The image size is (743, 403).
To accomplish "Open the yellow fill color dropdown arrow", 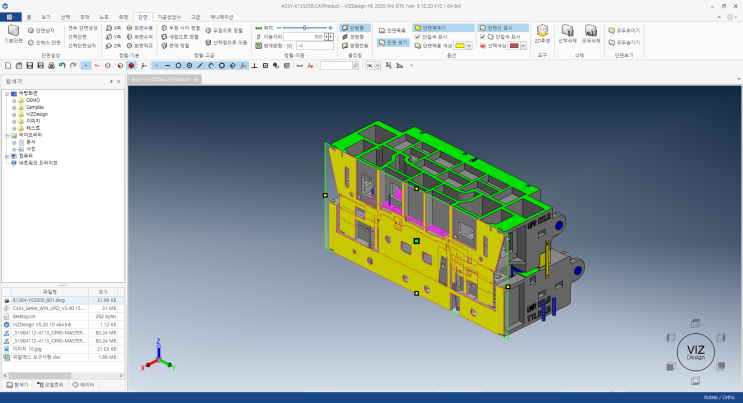I will pos(469,46).
